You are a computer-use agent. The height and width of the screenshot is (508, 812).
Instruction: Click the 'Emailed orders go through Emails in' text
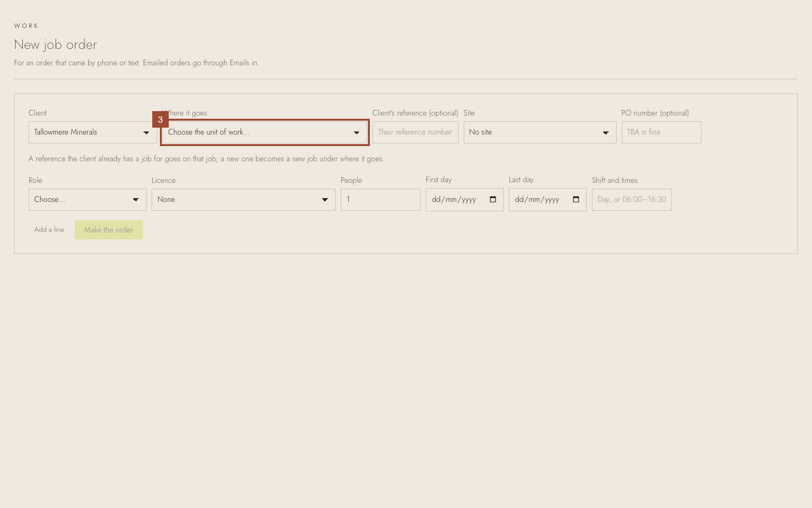pyautogui.click(x=201, y=63)
